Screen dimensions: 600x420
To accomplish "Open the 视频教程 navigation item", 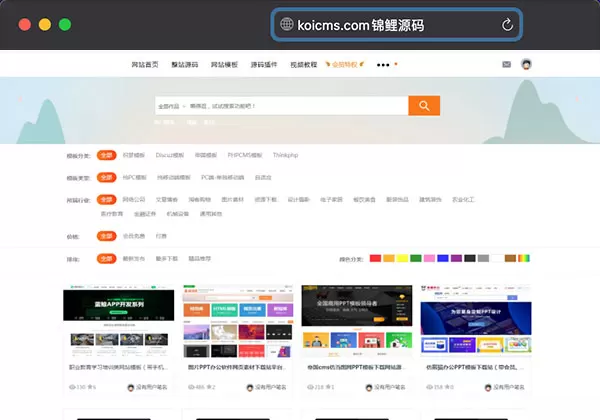I will pyautogui.click(x=303, y=65).
